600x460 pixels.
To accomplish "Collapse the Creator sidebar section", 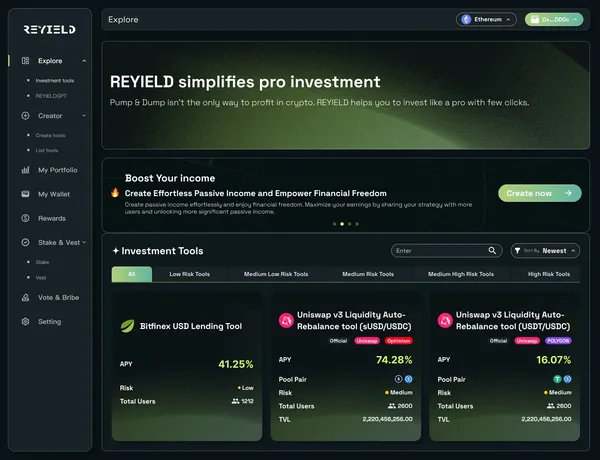I will click(x=84, y=116).
